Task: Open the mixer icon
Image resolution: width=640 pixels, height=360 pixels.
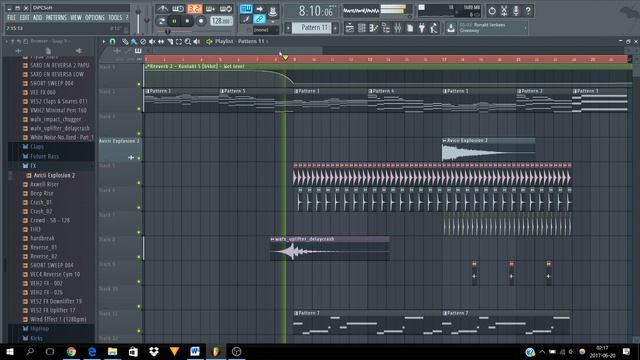Action: (398, 28)
